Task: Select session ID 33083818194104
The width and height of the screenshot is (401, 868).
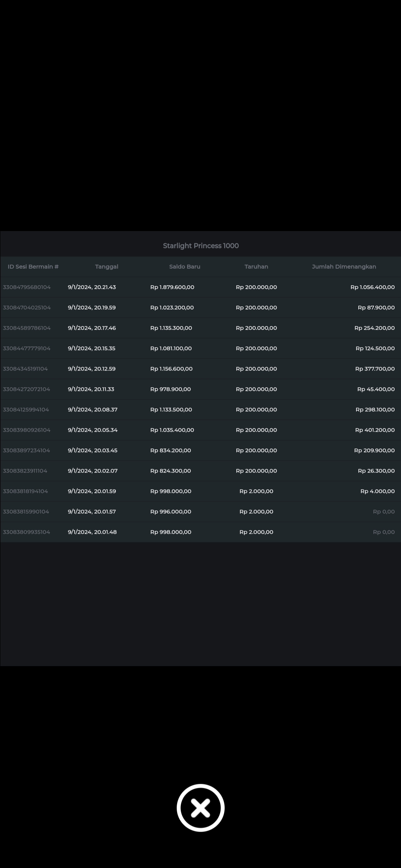Action: click(25, 491)
